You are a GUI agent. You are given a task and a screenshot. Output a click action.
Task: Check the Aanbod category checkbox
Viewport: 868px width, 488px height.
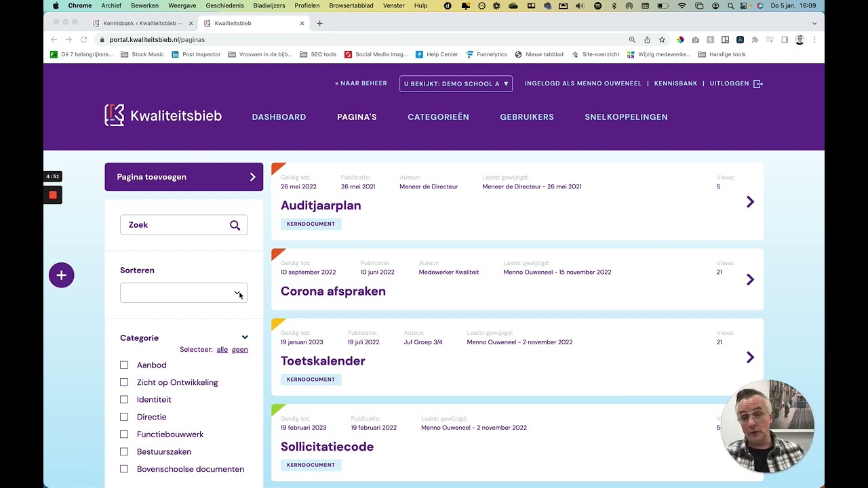(x=124, y=365)
